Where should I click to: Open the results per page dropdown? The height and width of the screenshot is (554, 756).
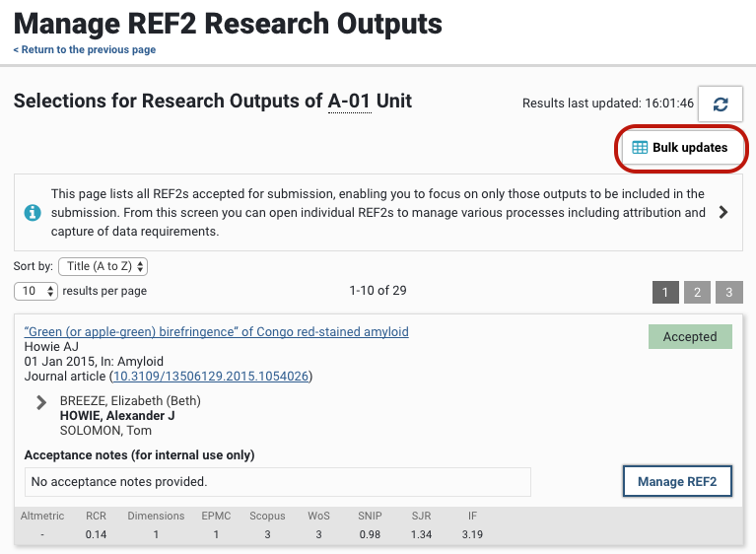click(x=35, y=291)
